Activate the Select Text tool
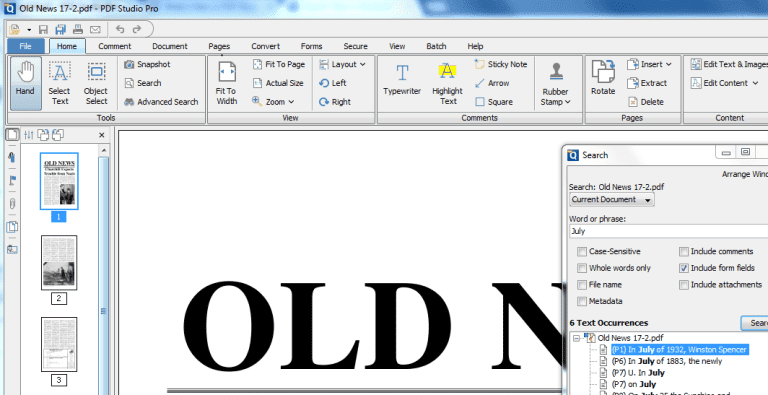The image size is (768, 395). point(59,83)
